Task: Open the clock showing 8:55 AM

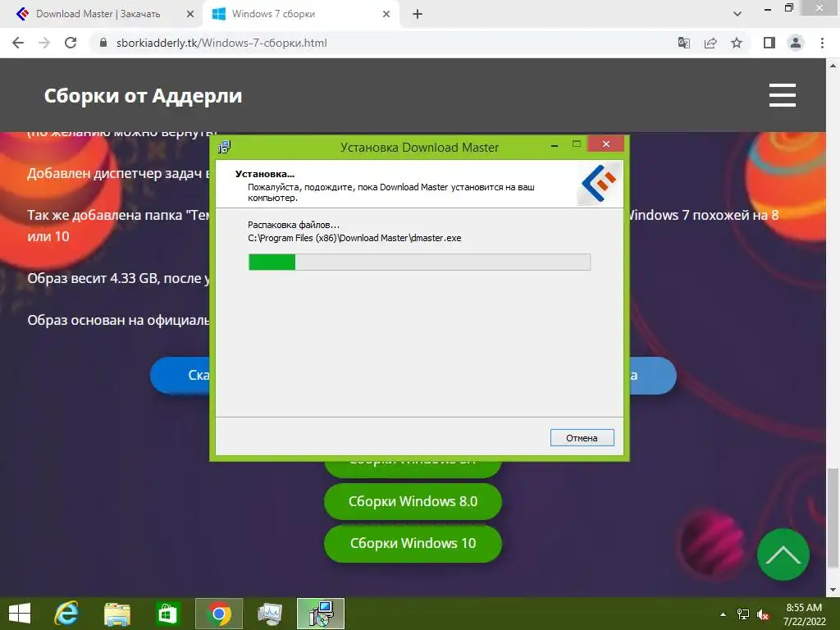Action: (x=804, y=614)
